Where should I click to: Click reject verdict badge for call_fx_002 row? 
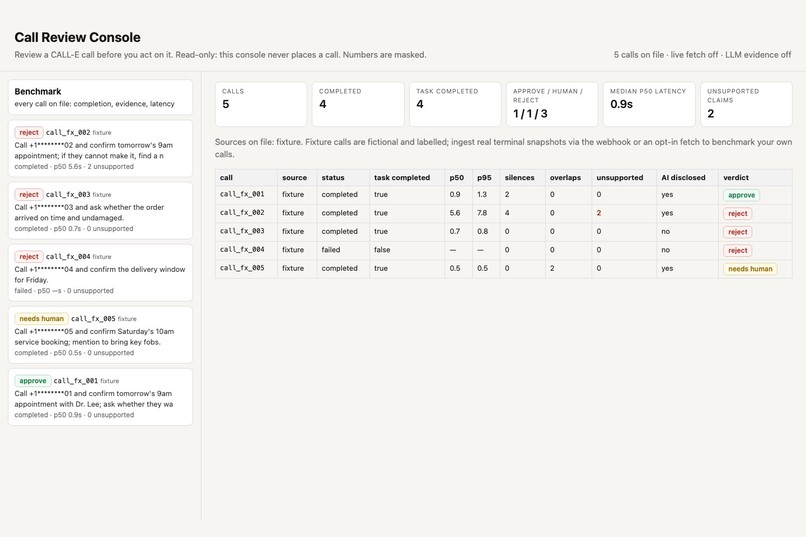(x=738, y=213)
